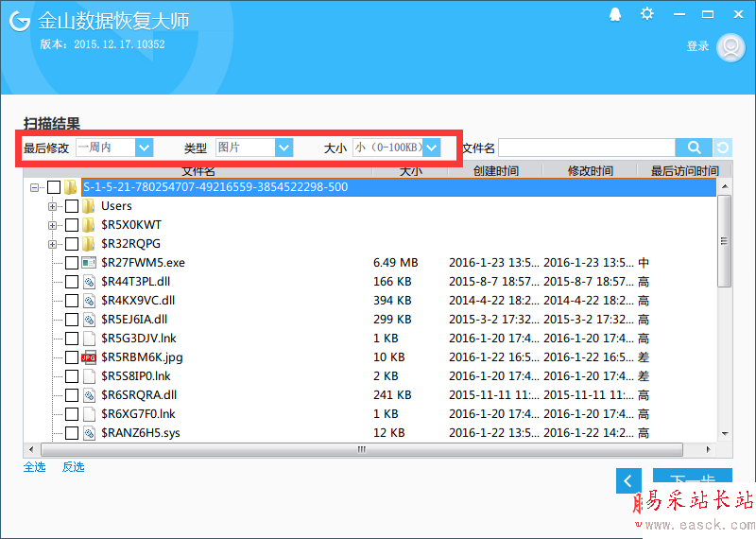Screen dimensions: 756x539
Task: Click the magnifier search button
Action: click(x=694, y=148)
